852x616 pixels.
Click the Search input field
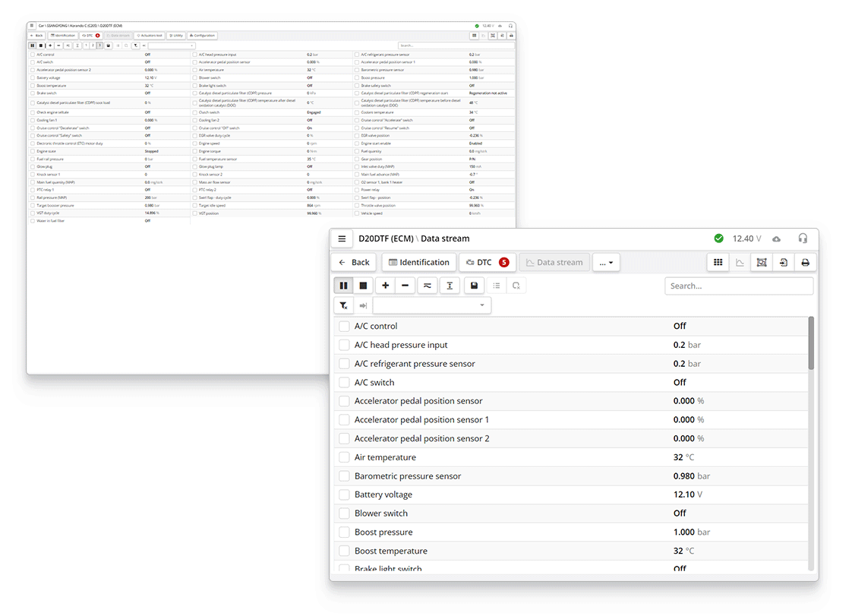pyautogui.click(x=738, y=286)
